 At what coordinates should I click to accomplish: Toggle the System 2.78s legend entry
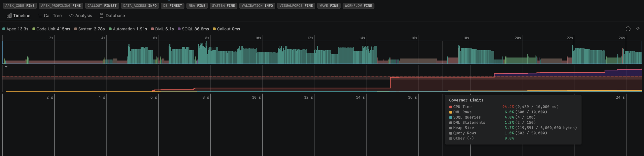(x=89, y=29)
